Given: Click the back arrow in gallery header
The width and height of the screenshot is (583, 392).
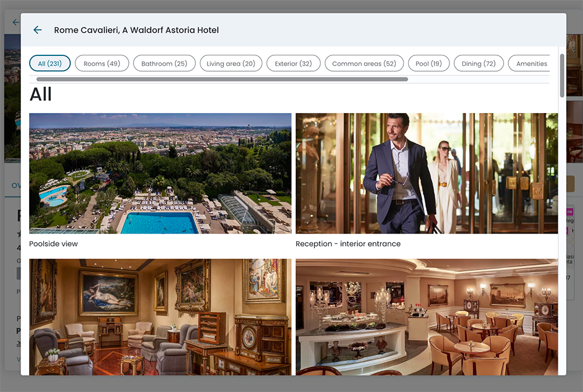Looking at the screenshot, I should [37, 30].
